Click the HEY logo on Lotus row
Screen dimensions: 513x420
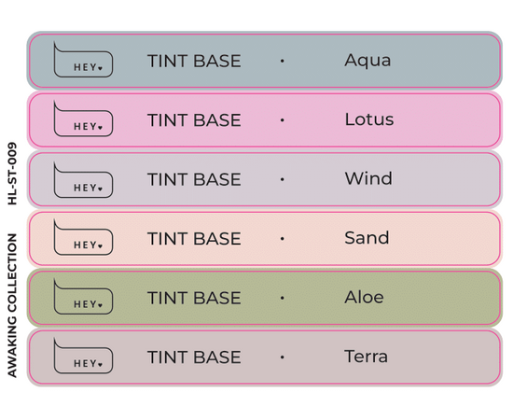pyautogui.click(x=83, y=119)
